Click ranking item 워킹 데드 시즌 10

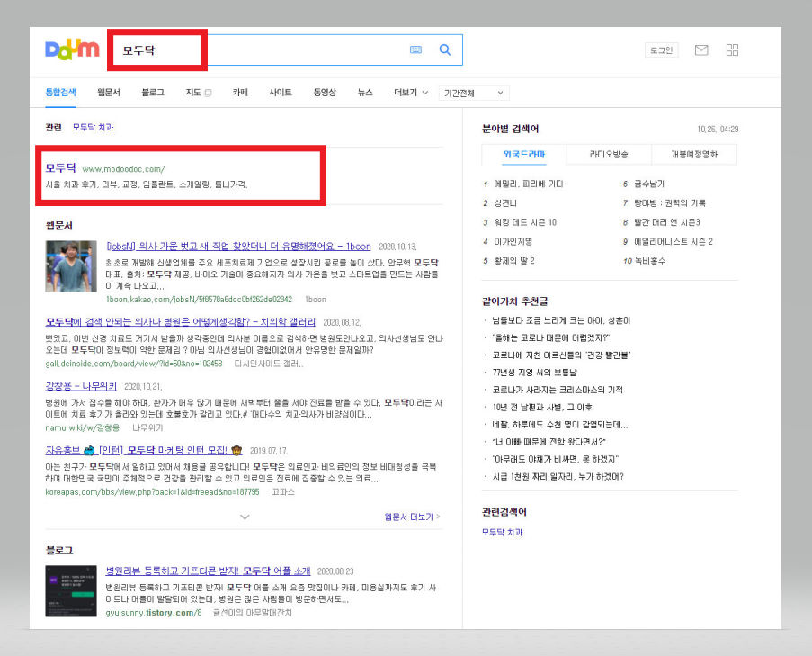(525, 222)
